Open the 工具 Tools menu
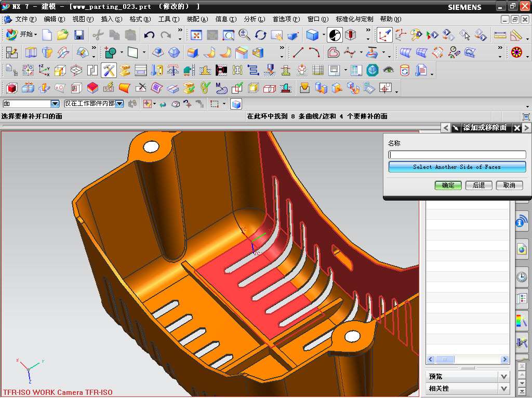Screen dimensions: 532x398 (x=169, y=19)
